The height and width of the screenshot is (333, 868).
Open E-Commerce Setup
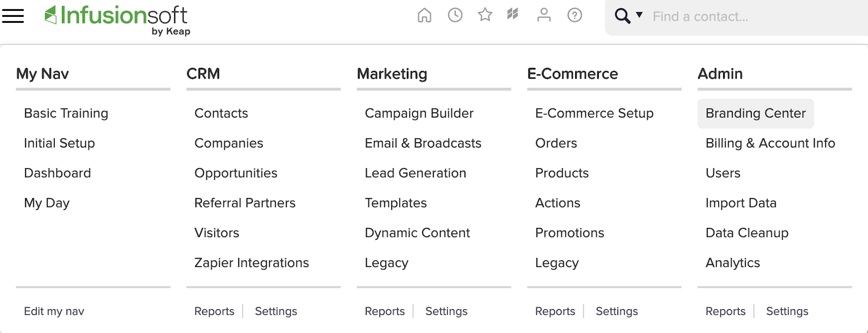pyautogui.click(x=595, y=113)
